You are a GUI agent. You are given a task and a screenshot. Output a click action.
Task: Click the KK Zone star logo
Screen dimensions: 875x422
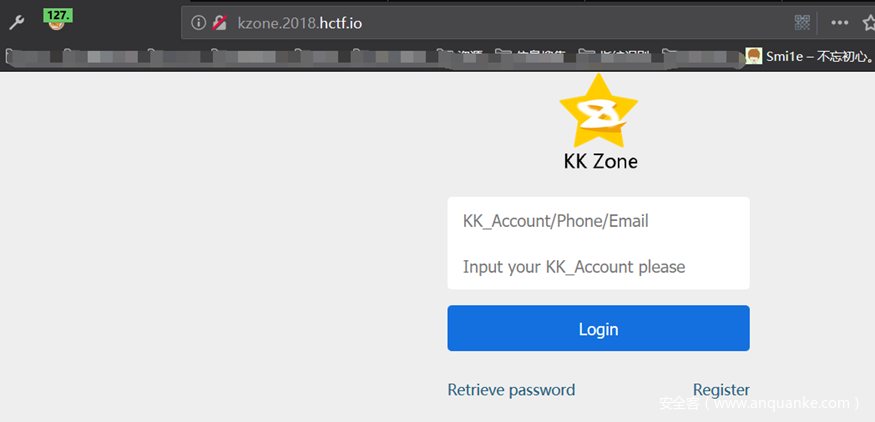(598, 110)
